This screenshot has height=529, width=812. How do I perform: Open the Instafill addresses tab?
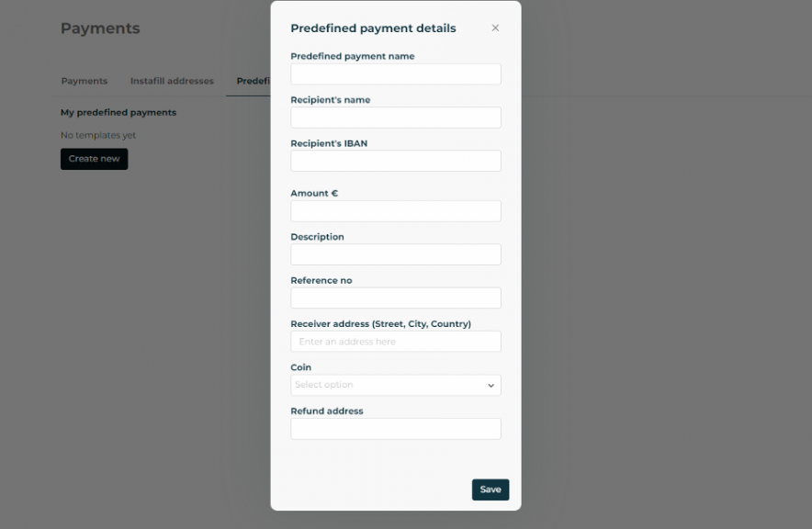coord(172,81)
